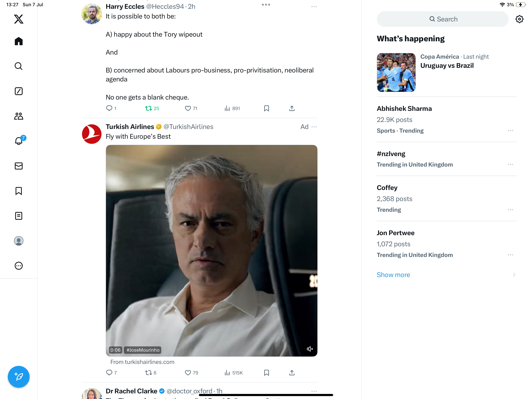Open Messages envelope in sidebar
Viewport: 532px width, 399px height.
[x=18, y=166]
